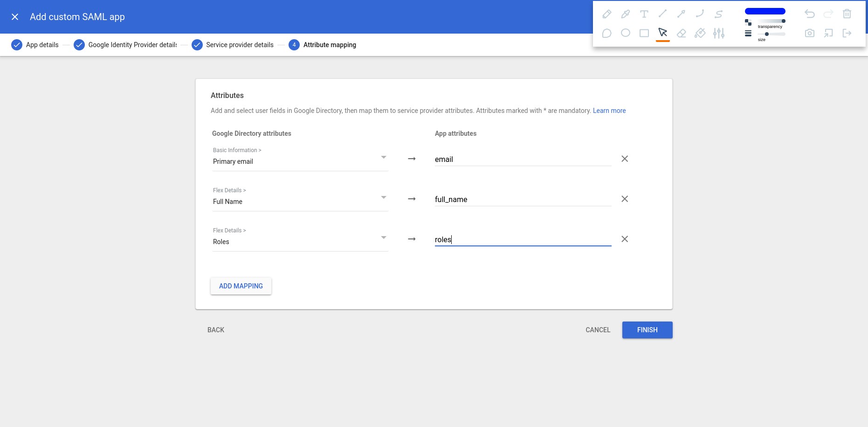Viewport: 868px width, 427px height.
Task: Select the S-shaped bezier curve tool
Action: click(718, 14)
